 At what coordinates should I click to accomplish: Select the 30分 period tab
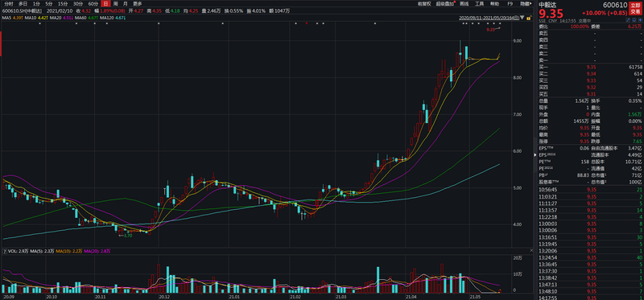pos(77,4)
